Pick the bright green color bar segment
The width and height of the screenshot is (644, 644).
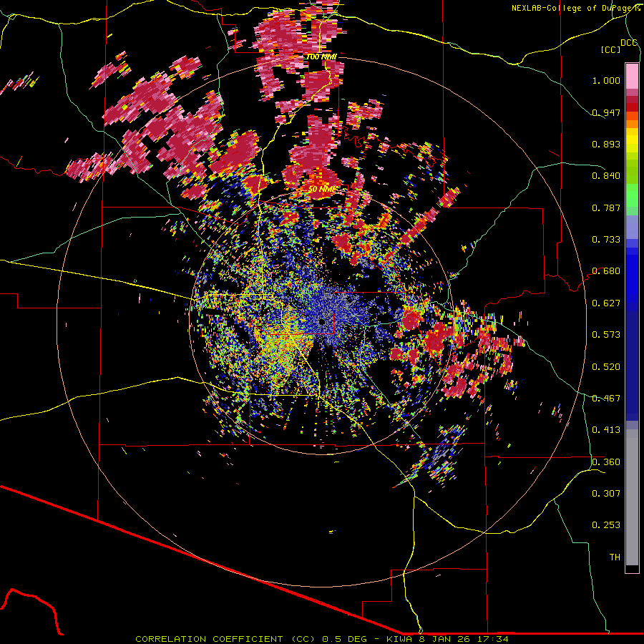[x=632, y=195]
